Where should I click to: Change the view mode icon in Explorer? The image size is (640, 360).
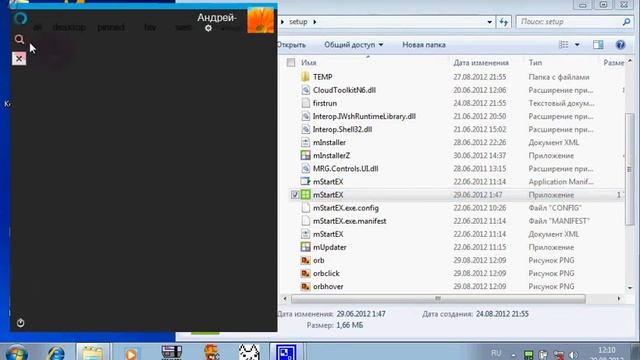click(563, 44)
